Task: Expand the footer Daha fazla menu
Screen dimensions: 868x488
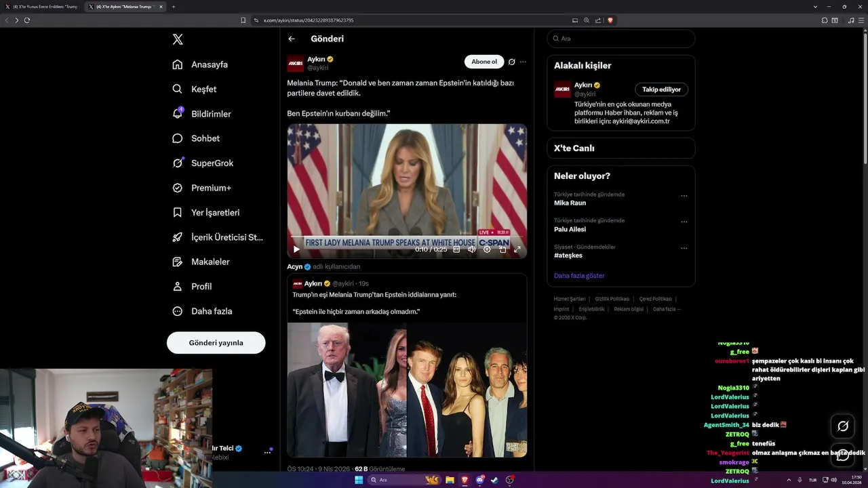Action: pos(667,309)
